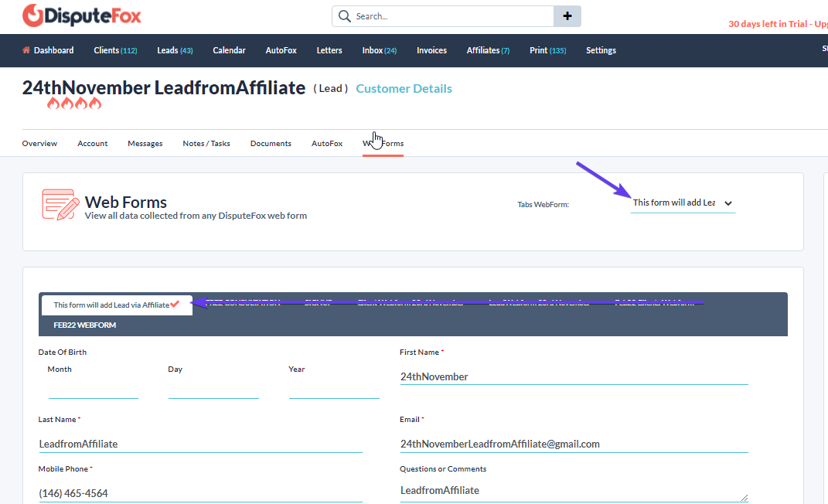Click the Year date-of-birth field
This screenshot has height=504, width=828.
[x=334, y=390]
